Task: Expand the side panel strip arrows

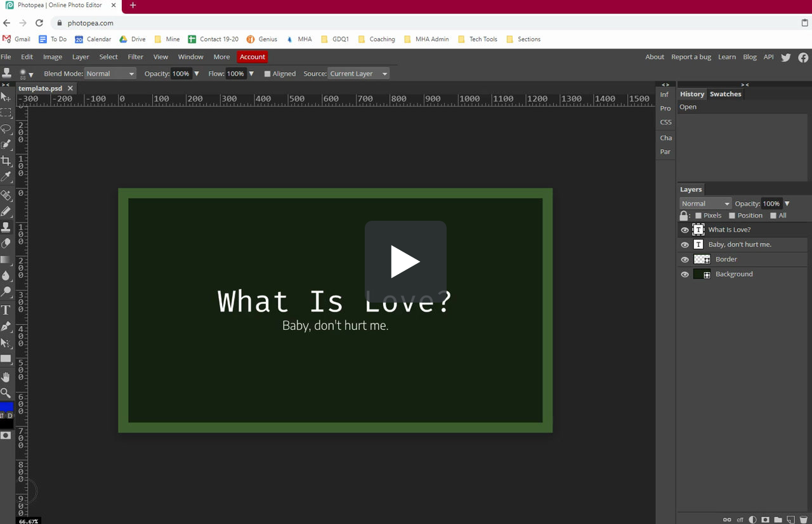Action: click(x=665, y=84)
